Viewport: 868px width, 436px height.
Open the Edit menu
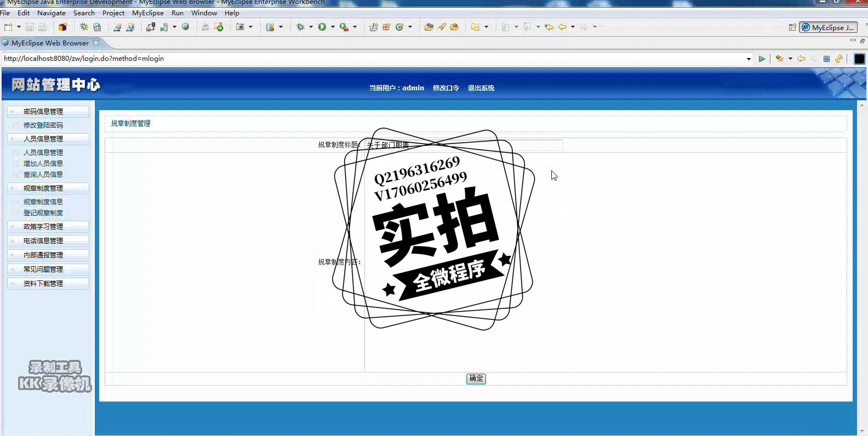(x=24, y=13)
